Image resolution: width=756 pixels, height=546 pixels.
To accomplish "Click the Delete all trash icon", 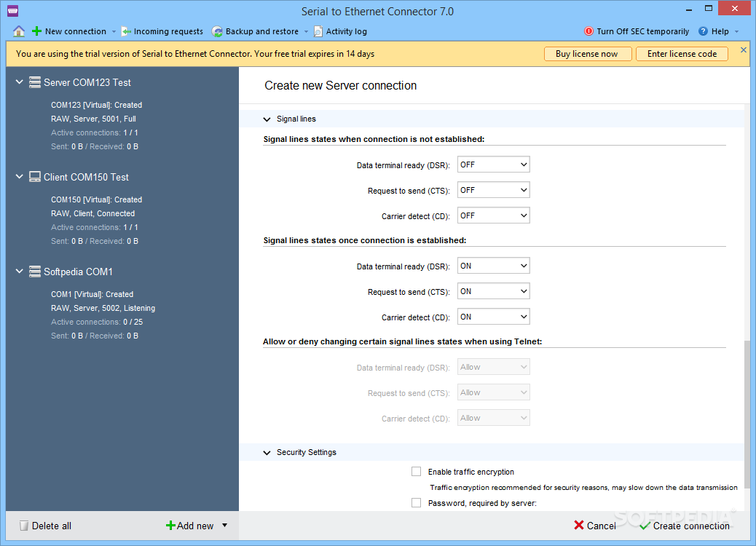I will [x=23, y=526].
